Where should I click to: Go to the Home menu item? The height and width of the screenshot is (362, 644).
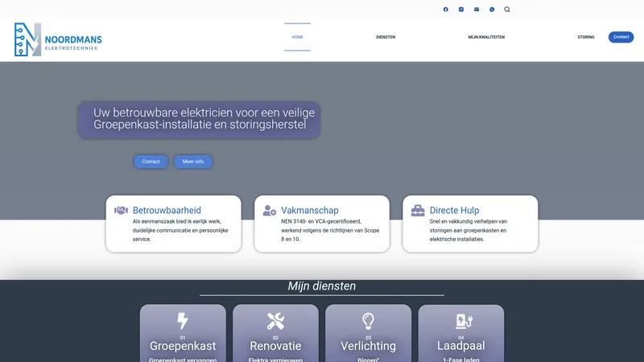(x=297, y=37)
